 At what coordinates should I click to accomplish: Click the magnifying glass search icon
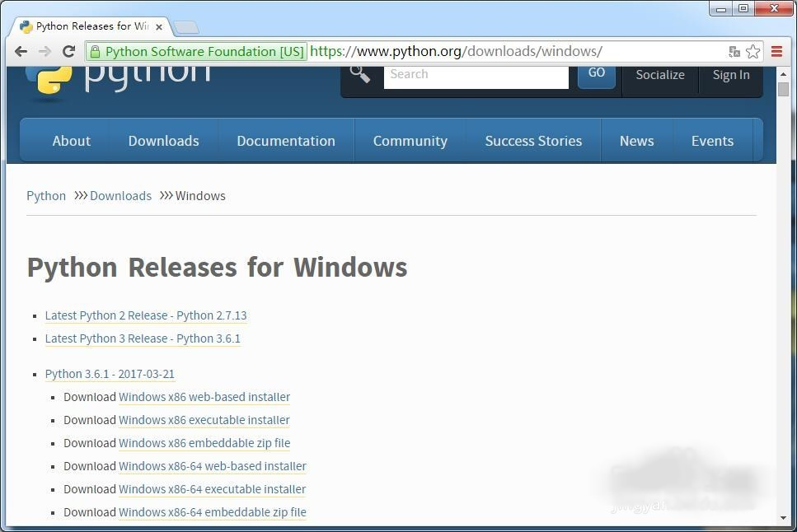360,74
